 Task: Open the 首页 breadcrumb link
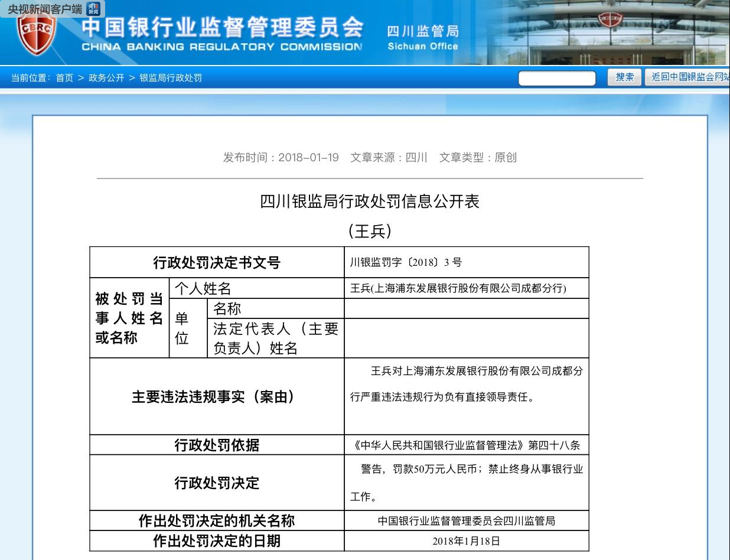tap(64, 78)
